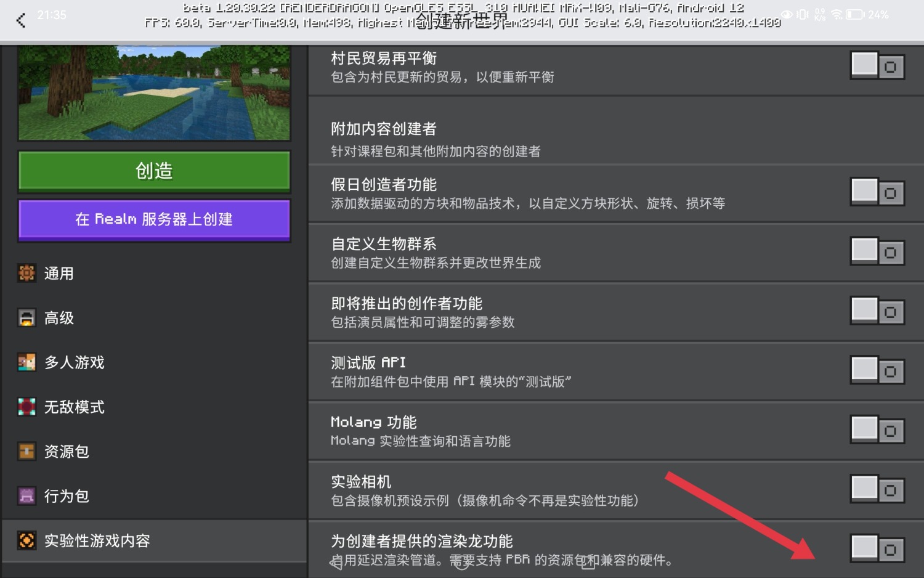This screenshot has height=578, width=924.
Task: Turn on the 实验相机 toggle
Action: pos(877,489)
